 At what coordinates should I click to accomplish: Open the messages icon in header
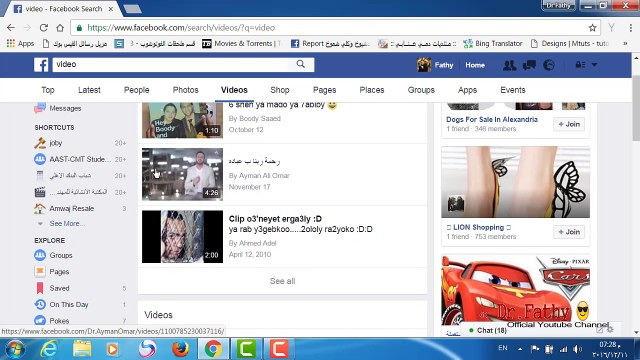click(x=529, y=65)
